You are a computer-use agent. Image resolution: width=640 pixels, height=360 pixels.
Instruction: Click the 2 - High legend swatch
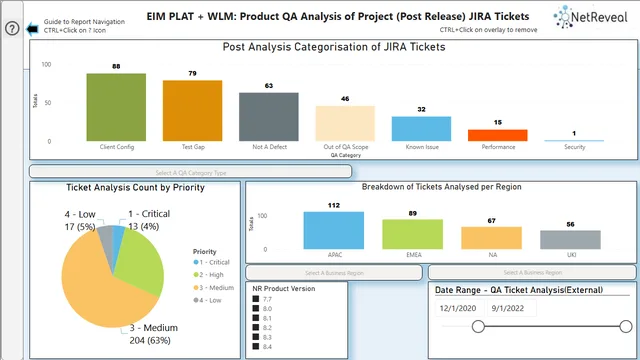(196, 275)
